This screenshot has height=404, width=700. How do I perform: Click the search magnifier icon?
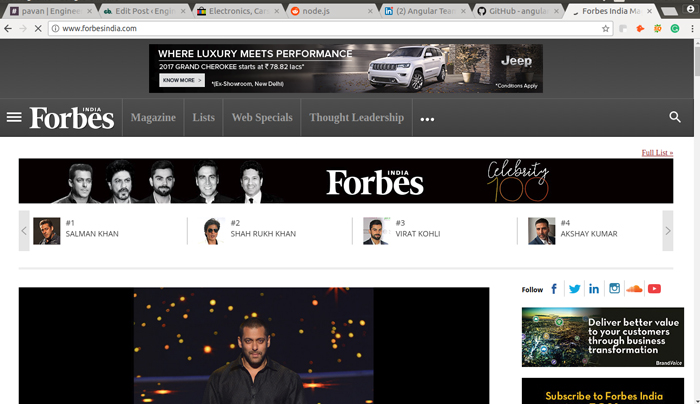point(675,117)
